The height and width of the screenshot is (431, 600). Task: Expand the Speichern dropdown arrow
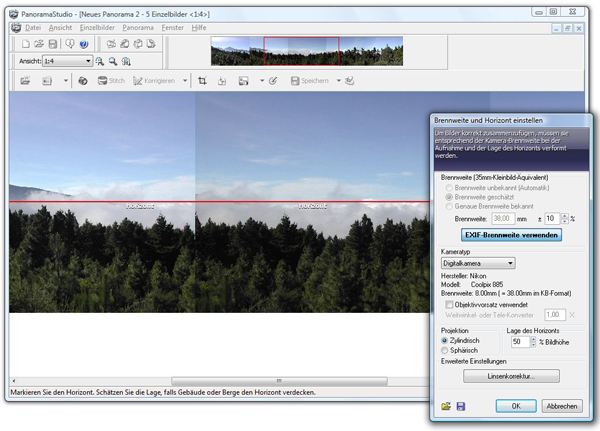339,81
